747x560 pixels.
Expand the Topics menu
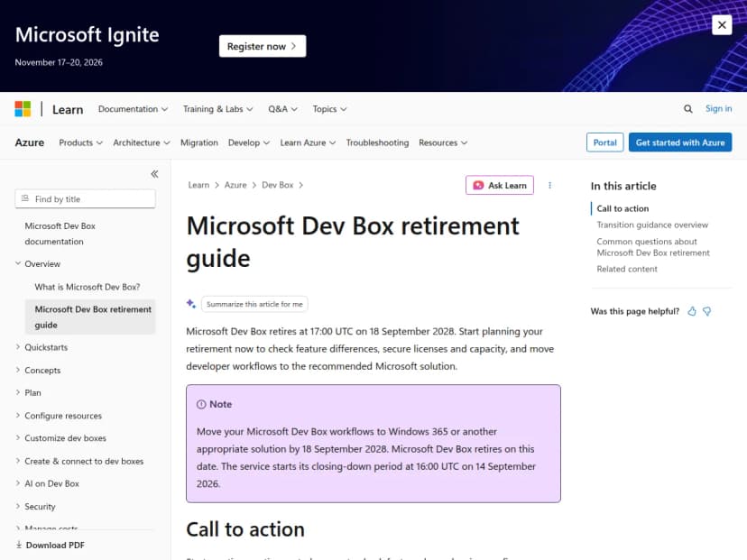pyautogui.click(x=329, y=109)
